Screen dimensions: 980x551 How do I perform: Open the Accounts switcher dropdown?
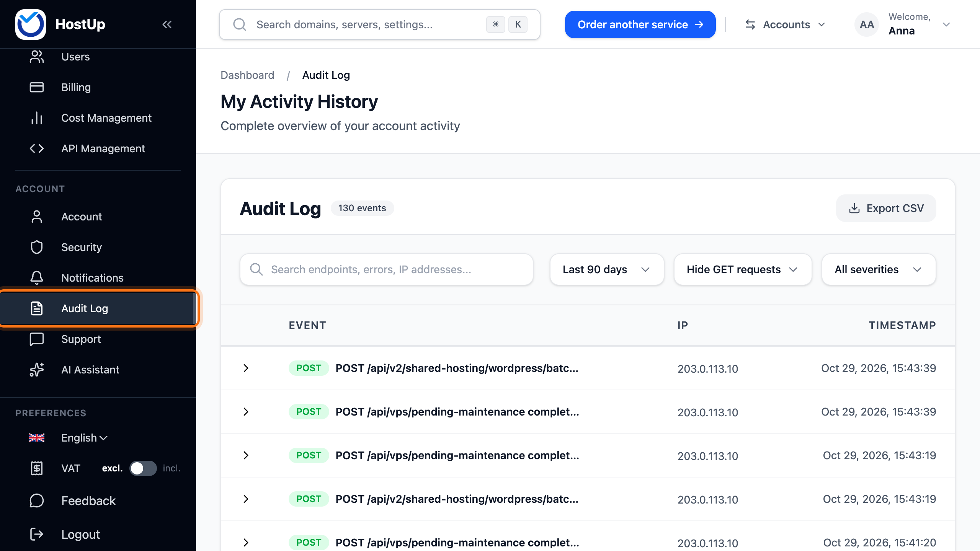coord(785,24)
